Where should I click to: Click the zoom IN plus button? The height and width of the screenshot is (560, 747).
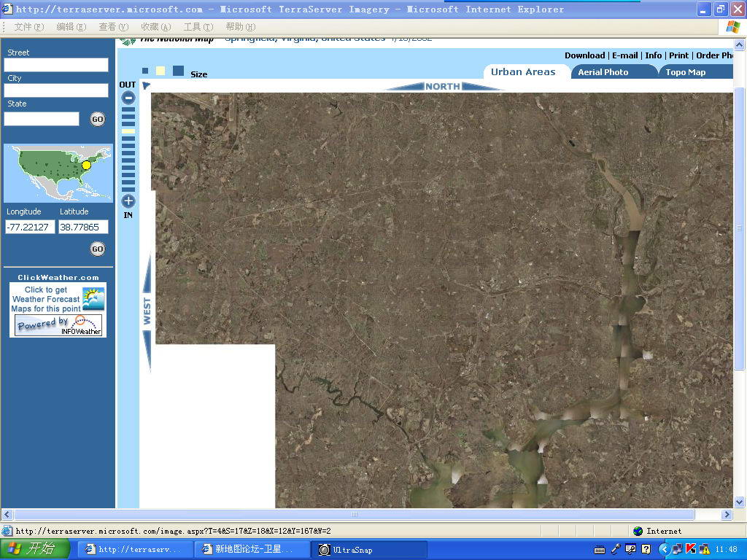tap(128, 201)
